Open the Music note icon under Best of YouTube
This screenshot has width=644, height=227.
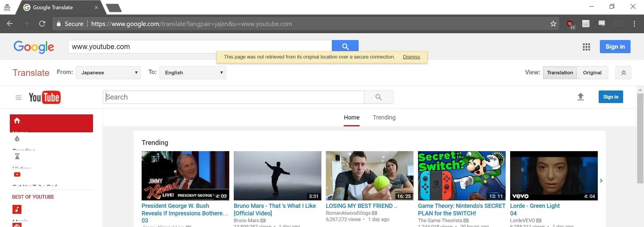click(x=17, y=209)
